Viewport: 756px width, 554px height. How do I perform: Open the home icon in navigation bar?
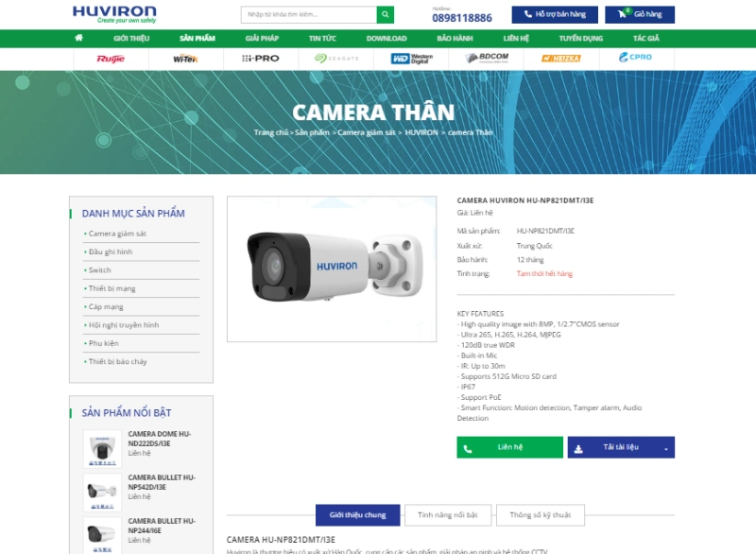(78, 38)
